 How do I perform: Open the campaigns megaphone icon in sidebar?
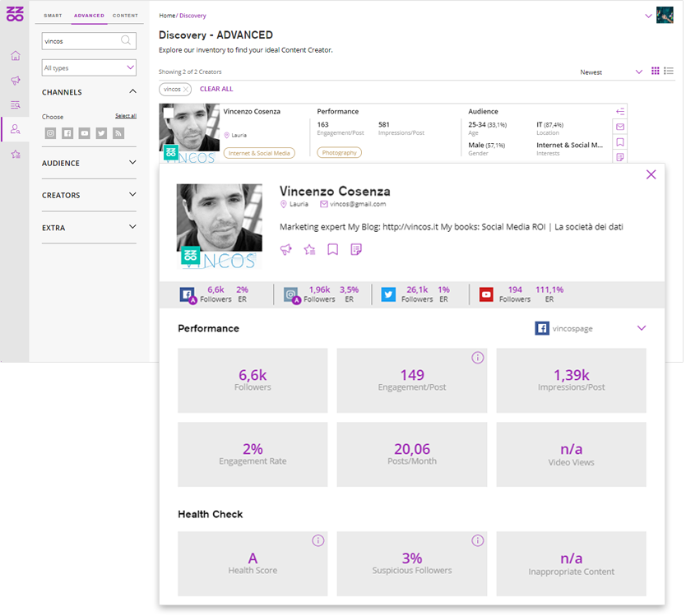15,81
